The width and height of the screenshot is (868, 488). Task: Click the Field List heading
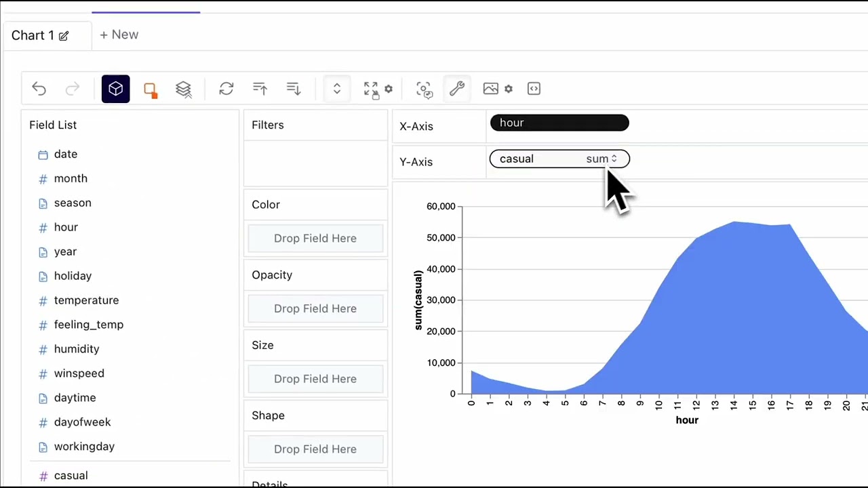point(53,125)
